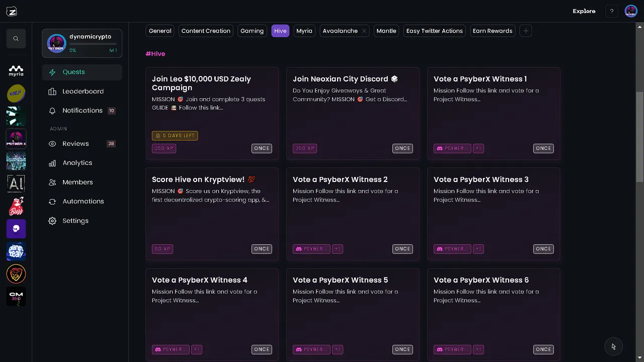This screenshot has width=644, height=362.
Task: Click the Analytics bar chart icon
Action: (x=52, y=163)
